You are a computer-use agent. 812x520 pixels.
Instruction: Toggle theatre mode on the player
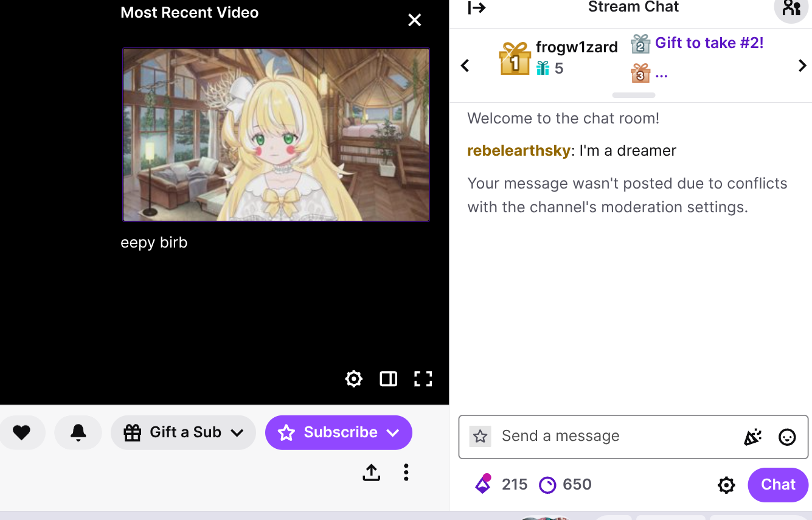388,379
